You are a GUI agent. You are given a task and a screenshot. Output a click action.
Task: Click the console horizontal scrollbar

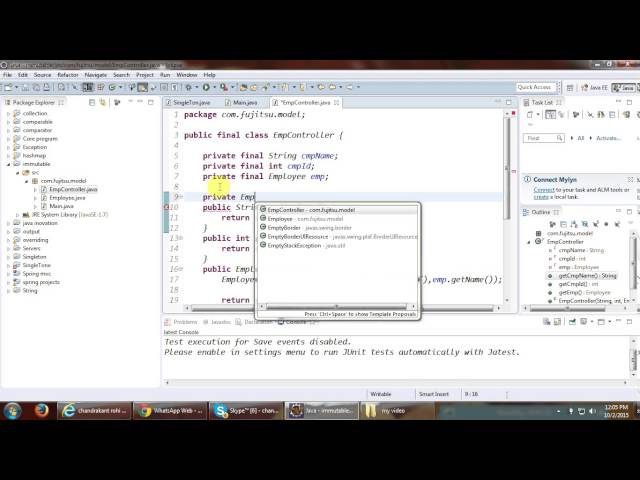[x=396, y=382]
